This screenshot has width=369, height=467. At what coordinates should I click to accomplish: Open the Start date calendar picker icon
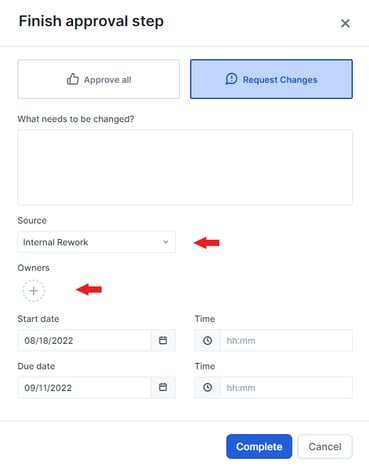[163, 340]
